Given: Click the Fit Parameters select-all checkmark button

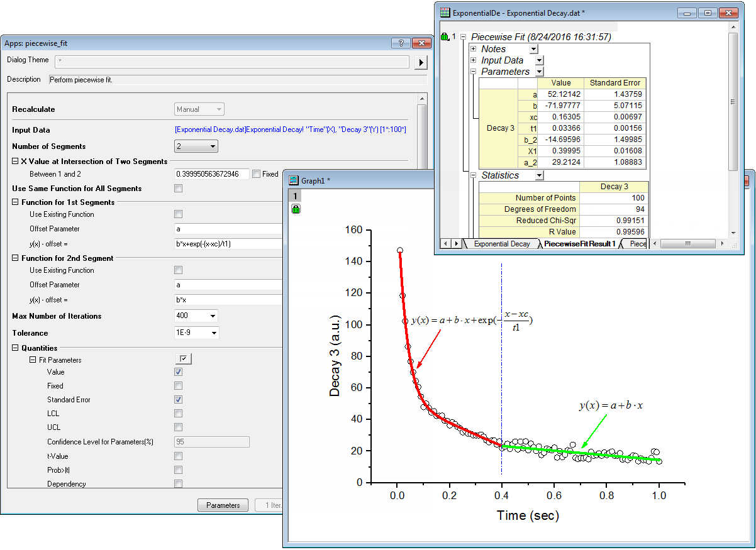Looking at the screenshot, I should 183,359.
